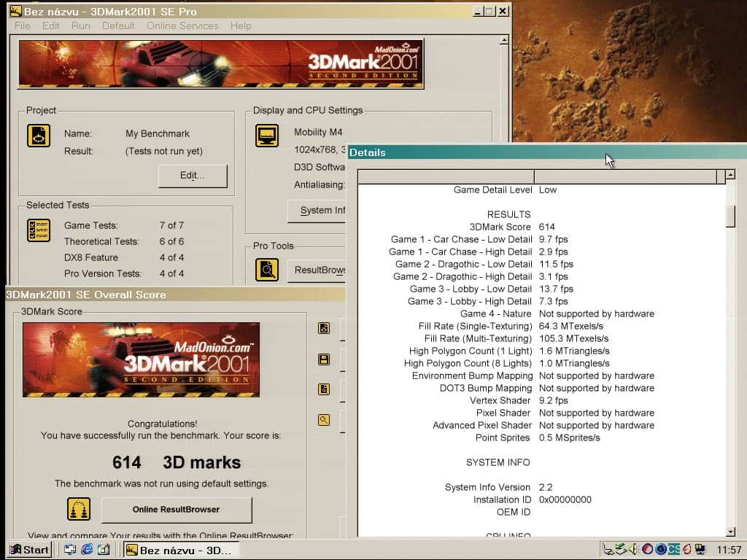Viewport: 747px width, 560px height.
Task: Open the File menu
Action: 23,26
